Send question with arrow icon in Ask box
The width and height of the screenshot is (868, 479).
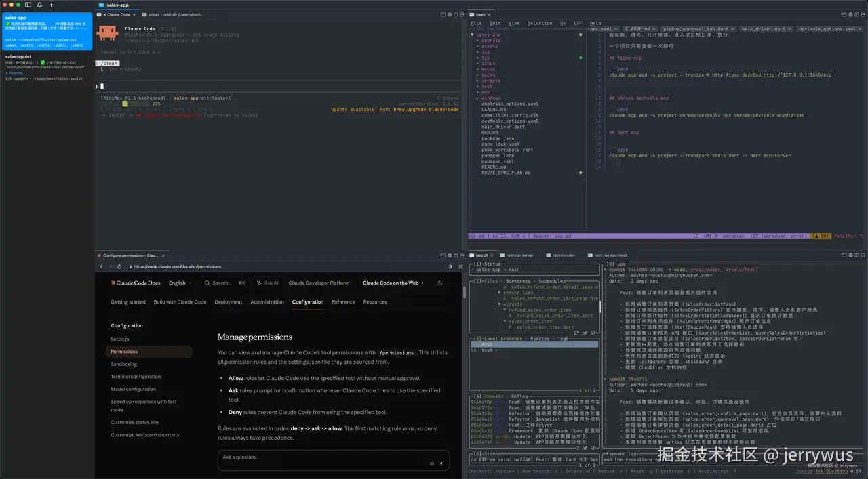click(441, 463)
